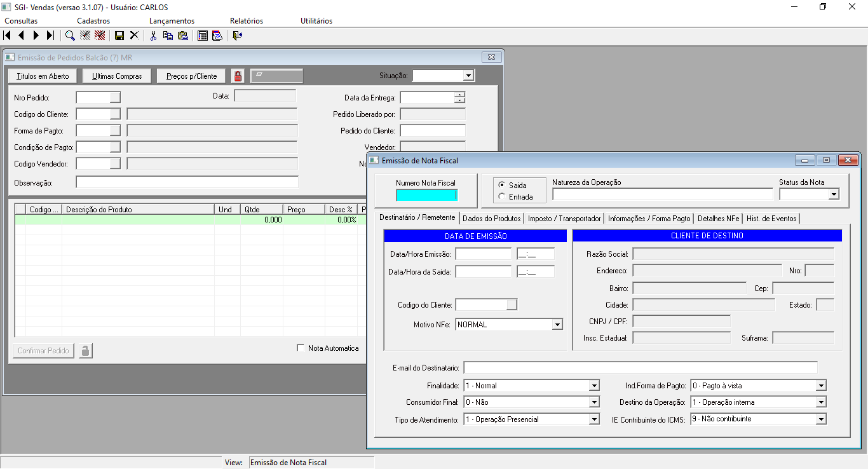This screenshot has height=469, width=868.
Task: Decrease Data da Entrega with down spinner
Action: click(x=460, y=100)
